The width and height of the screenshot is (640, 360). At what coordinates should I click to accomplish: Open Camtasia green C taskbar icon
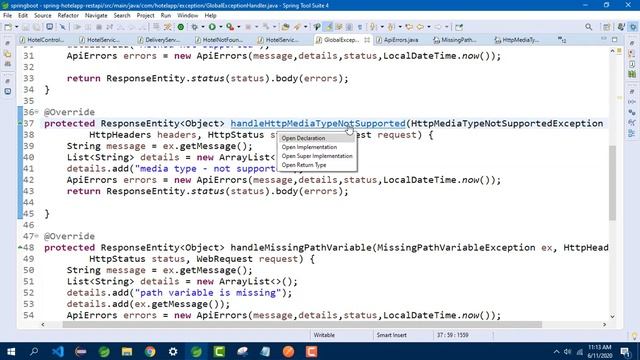pos(219,351)
